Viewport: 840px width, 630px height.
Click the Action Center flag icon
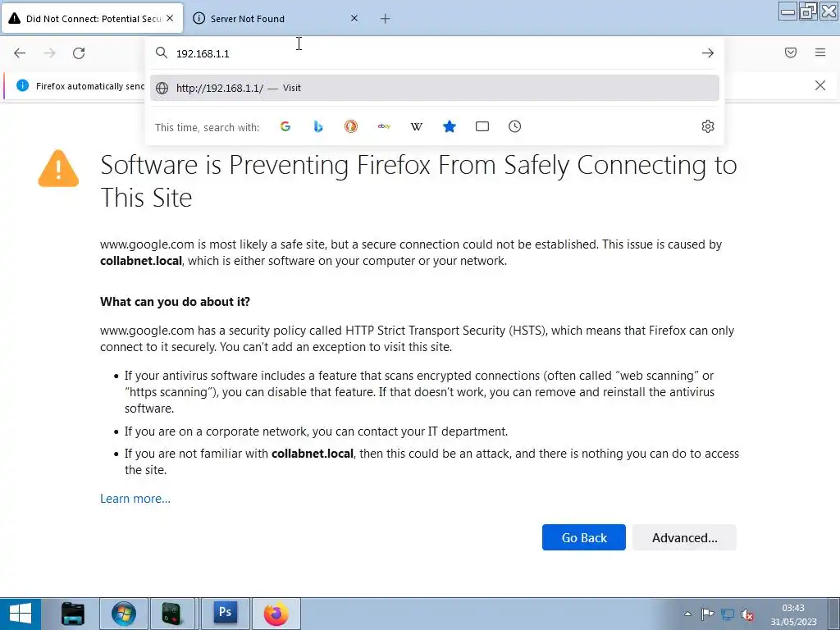pos(708,614)
